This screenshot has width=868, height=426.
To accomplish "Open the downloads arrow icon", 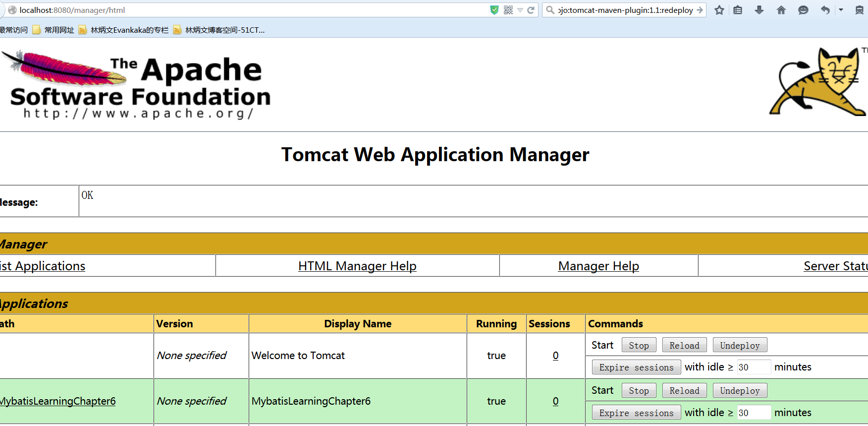I will 759,10.
